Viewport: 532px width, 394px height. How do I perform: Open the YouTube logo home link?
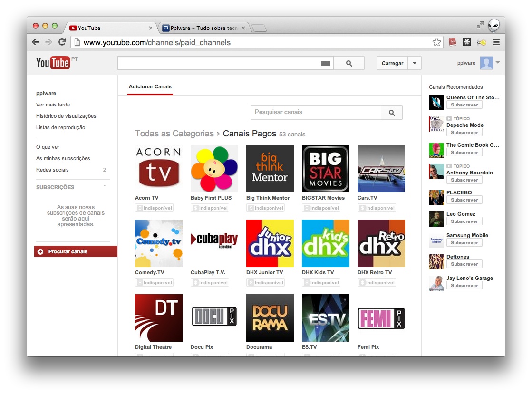[x=53, y=63]
